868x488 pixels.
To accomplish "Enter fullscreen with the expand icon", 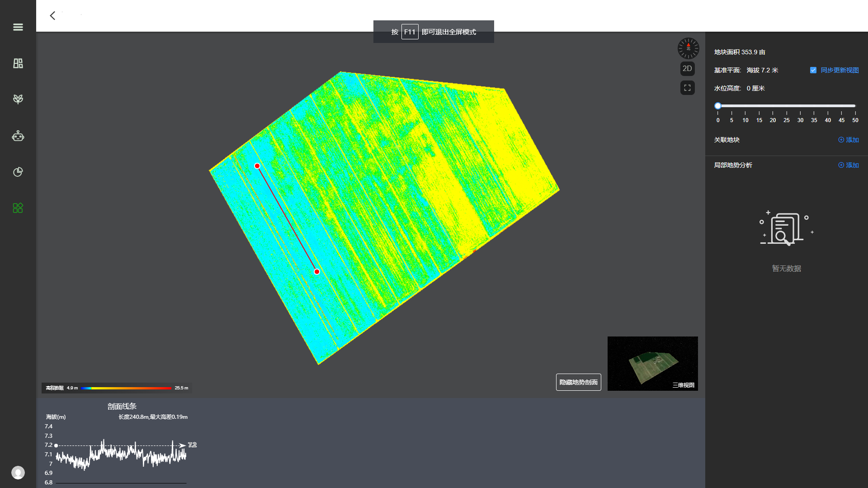I will click(x=687, y=88).
